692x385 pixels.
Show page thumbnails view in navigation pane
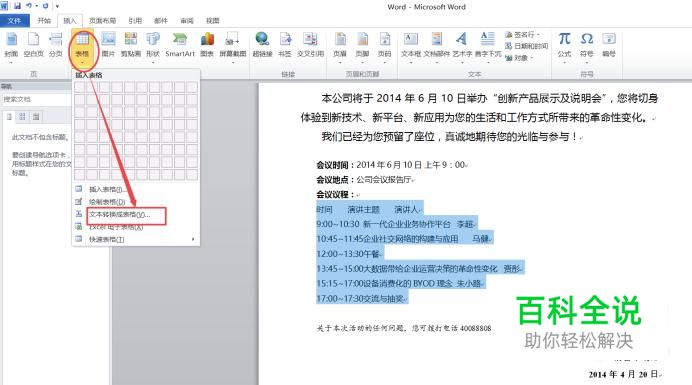click(22, 117)
